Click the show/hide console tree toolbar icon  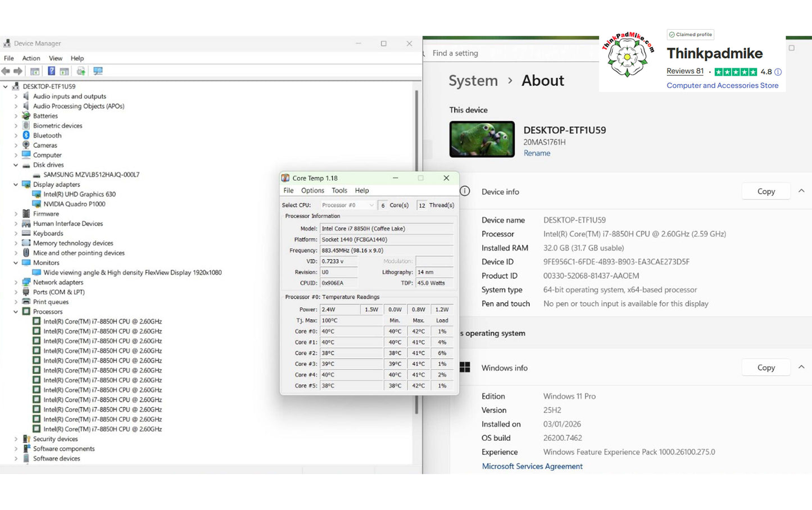pyautogui.click(x=35, y=71)
